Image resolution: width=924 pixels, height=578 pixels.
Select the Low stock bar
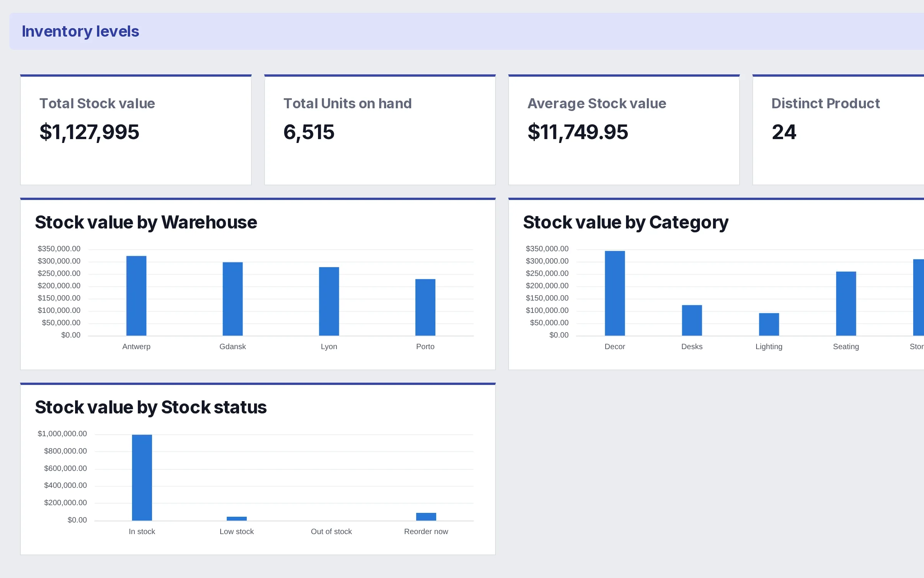(236, 519)
